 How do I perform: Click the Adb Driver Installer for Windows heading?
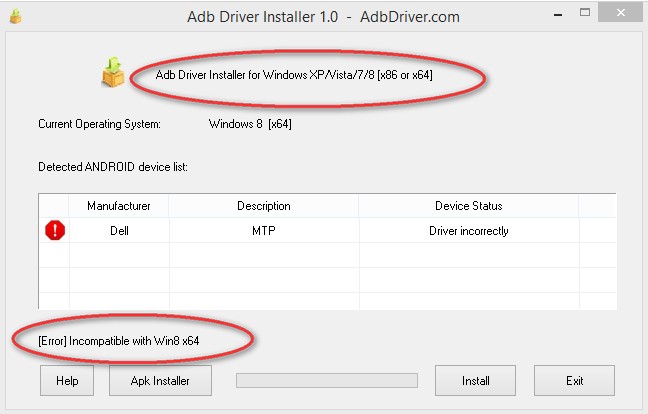(293, 74)
